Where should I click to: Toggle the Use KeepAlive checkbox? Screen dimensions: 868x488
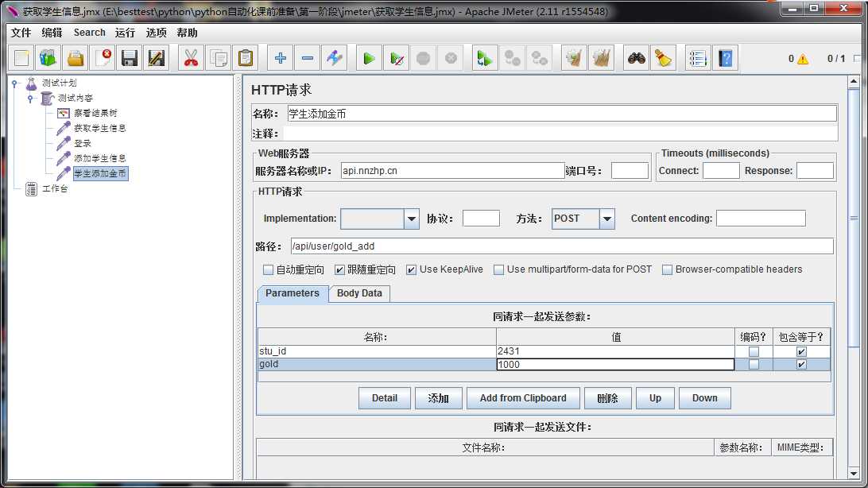pos(412,269)
